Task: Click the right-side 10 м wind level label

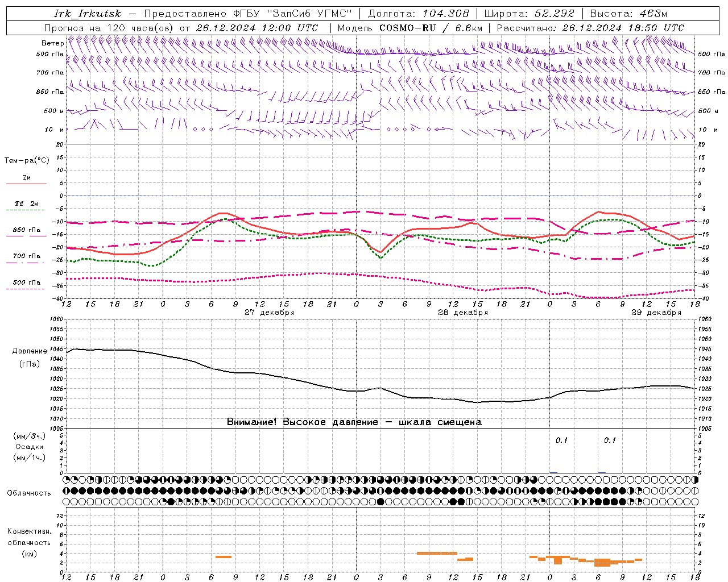Action: click(707, 130)
